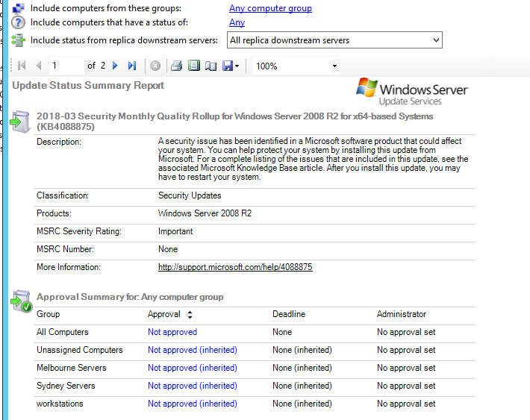Switch to print layout view
Viewport: 530px width, 420px height.
pyautogui.click(x=194, y=66)
